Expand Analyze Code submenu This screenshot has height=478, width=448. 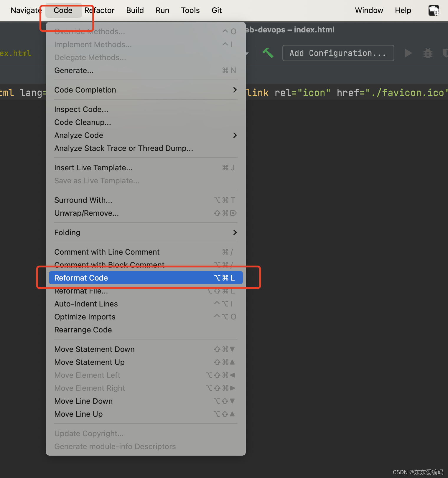point(146,135)
